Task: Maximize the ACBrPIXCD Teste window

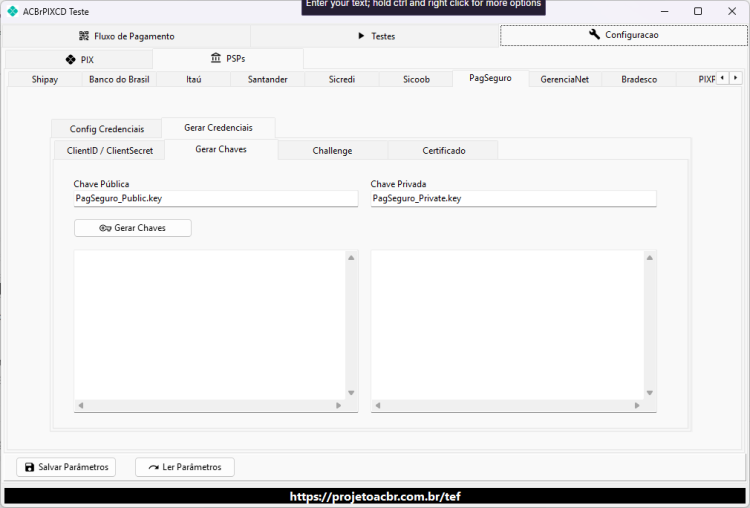Action: coord(698,11)
